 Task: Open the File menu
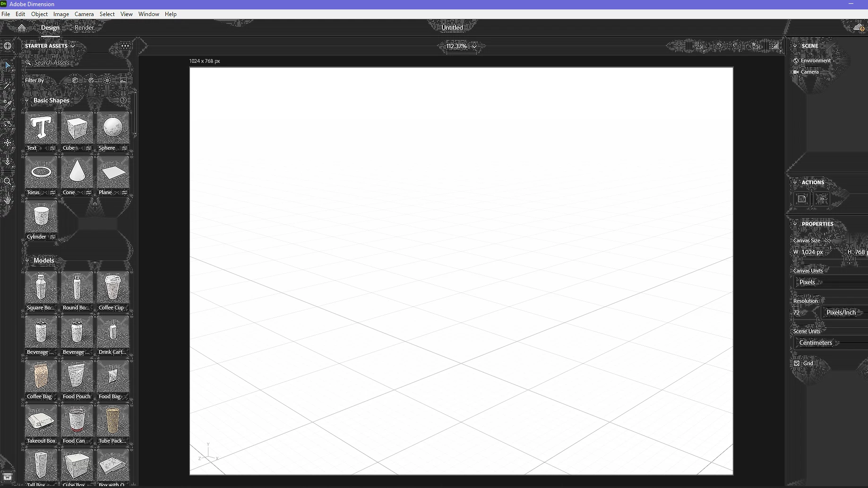pyautogui.click(x=6, y=14)
